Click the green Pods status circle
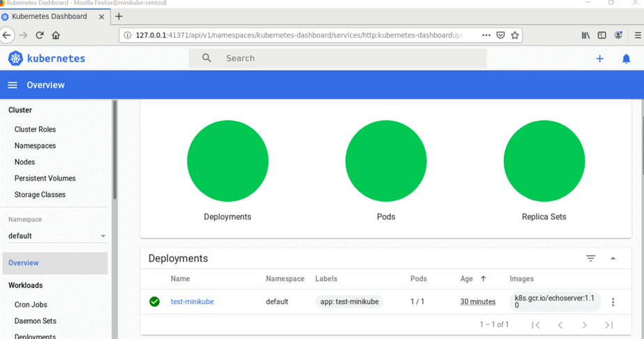644x339 pixels. pyautogui.click(x=385, y=160)
